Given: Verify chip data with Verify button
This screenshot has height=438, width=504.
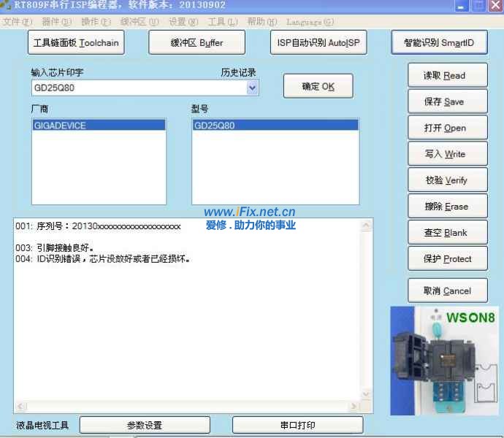Looking at the screenshot, I should tap(447, 180).
